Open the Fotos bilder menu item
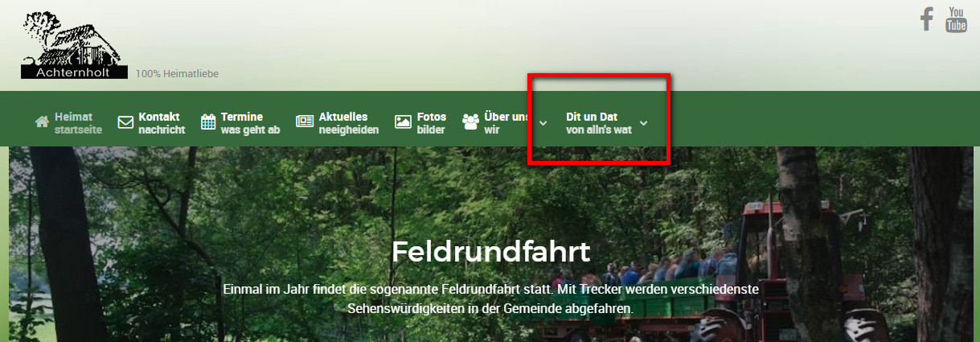Image resolution: width=980 pixels, height=342 pixels. click(x=420, y=122)
